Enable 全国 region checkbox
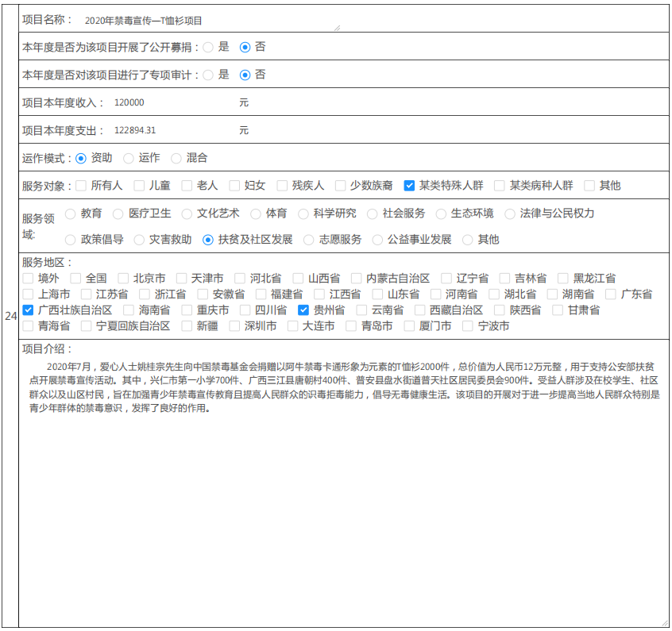 [75, 279]
